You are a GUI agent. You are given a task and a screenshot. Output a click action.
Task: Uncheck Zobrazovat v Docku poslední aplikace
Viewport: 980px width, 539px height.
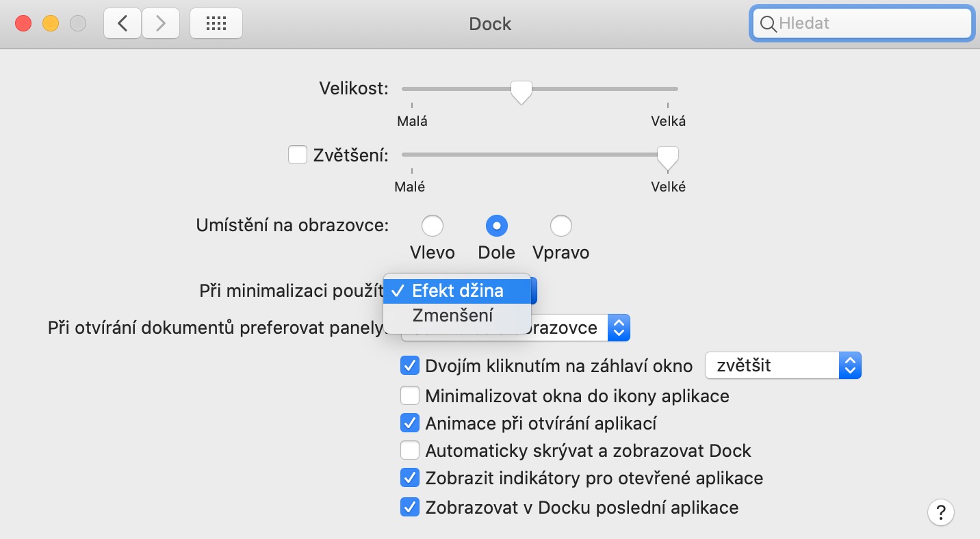409,508
